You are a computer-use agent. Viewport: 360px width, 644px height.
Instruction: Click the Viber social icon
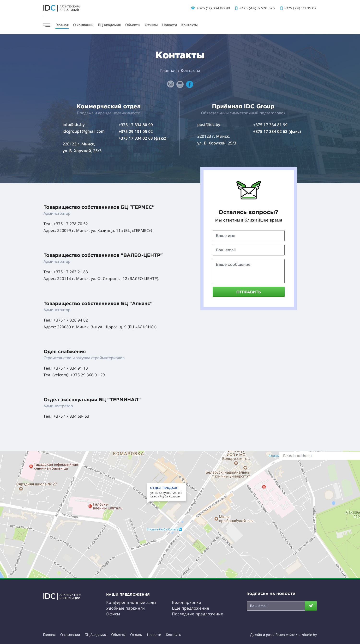(x=170, y=84)
